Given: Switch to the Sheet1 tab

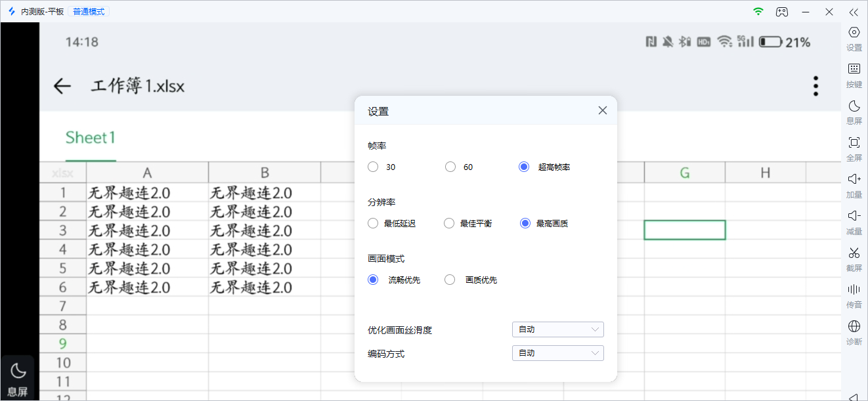Looking at the screenshot, I should pyautogui.click(x=90, y=137).
